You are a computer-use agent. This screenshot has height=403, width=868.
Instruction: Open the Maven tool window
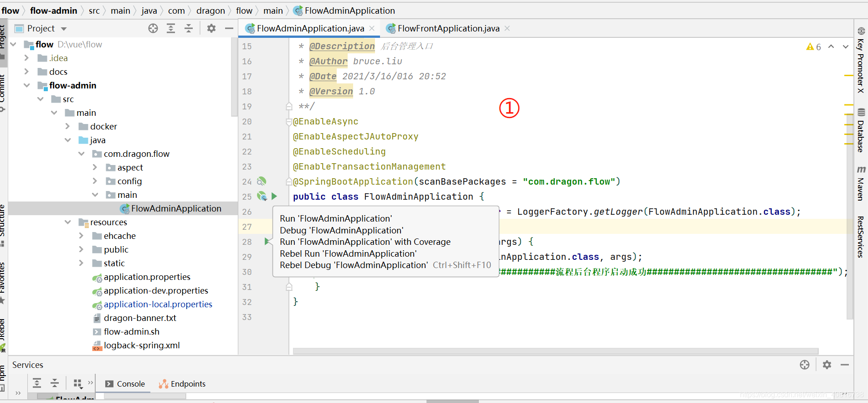(x=861, y=183)
